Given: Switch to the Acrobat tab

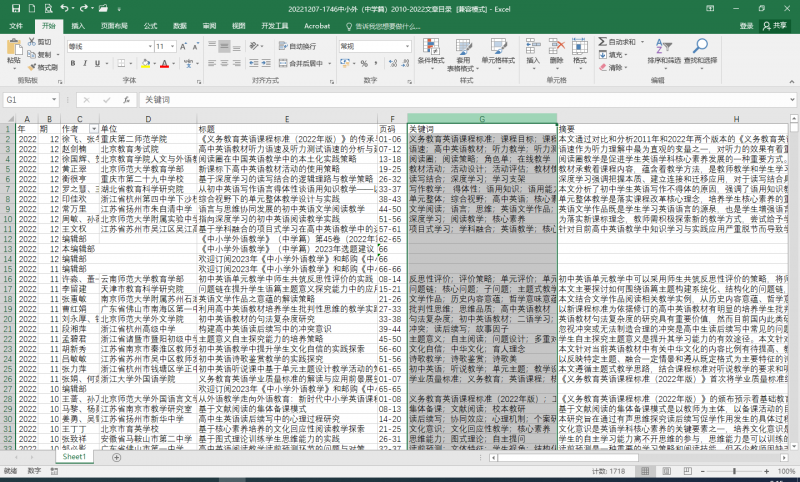Looking at the screenshot, I should coord(317,26).
